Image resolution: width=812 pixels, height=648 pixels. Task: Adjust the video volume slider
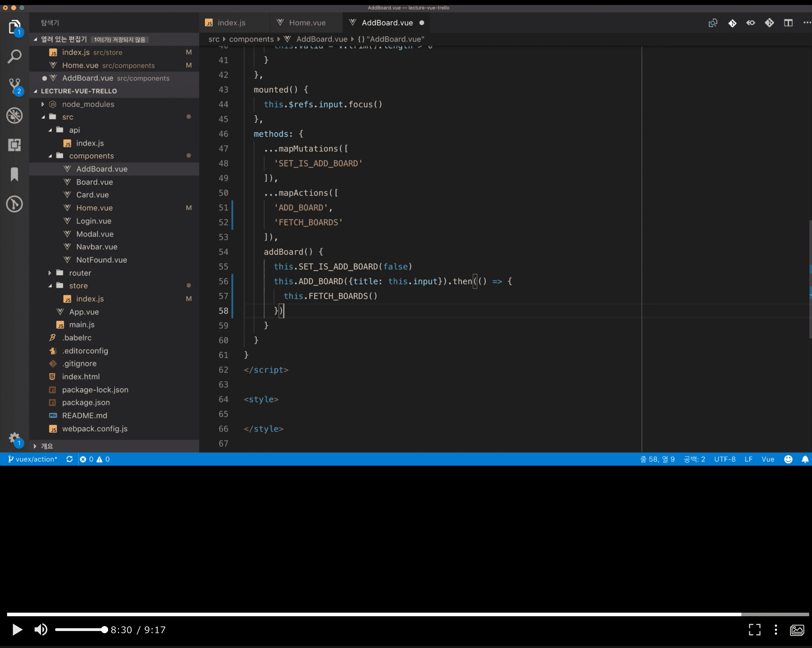click(81, 630)
